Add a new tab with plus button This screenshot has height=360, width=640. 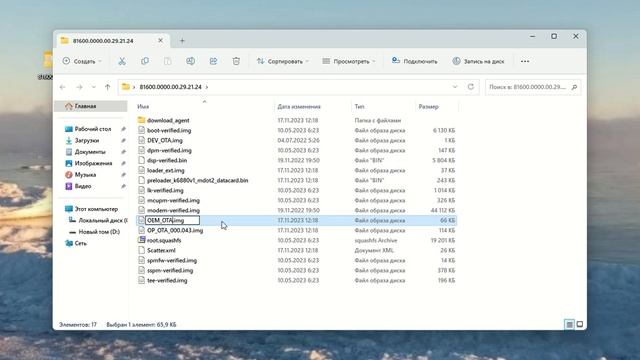click(x=182, y=41)
